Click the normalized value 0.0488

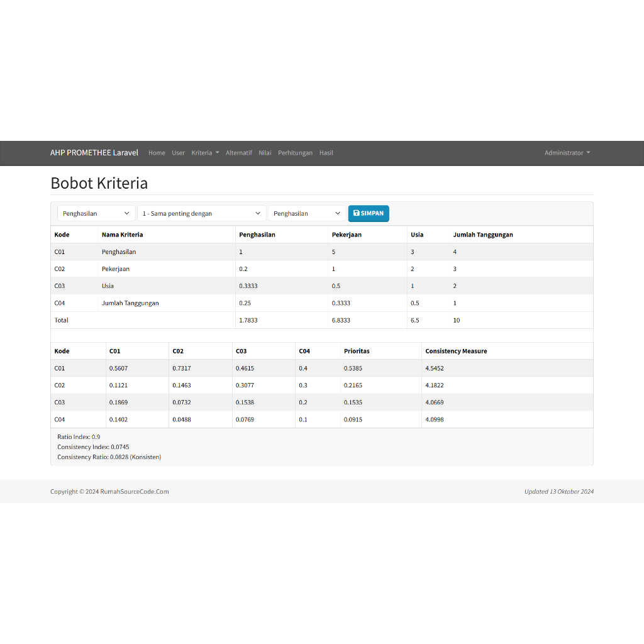tap(182, 419)
